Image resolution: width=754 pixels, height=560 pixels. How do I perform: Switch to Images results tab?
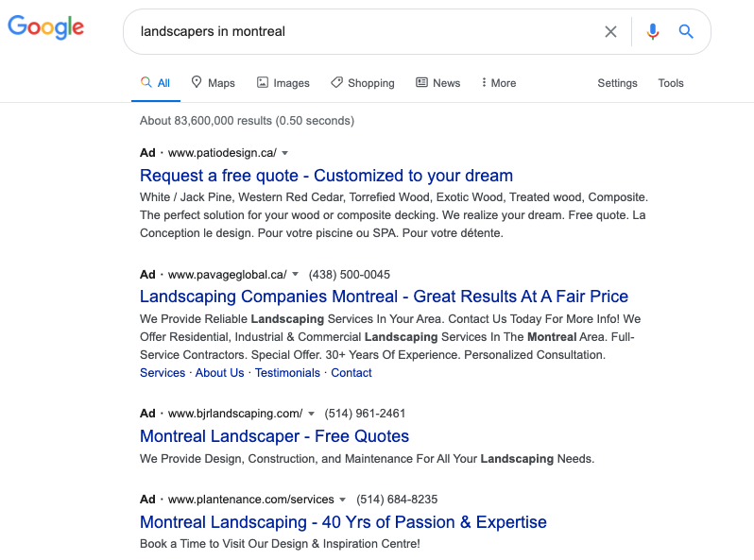(x=283, y=83)
